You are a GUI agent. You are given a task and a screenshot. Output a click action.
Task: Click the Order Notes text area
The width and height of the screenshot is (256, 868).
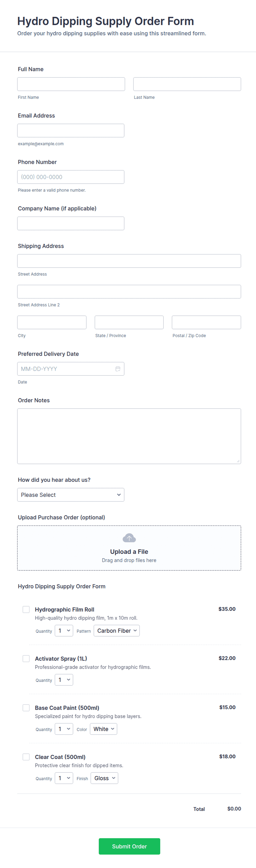[x=129, y=436]
